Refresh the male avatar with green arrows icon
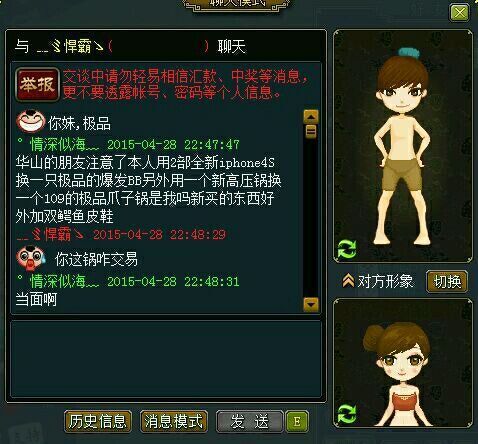 click(347, 249)
